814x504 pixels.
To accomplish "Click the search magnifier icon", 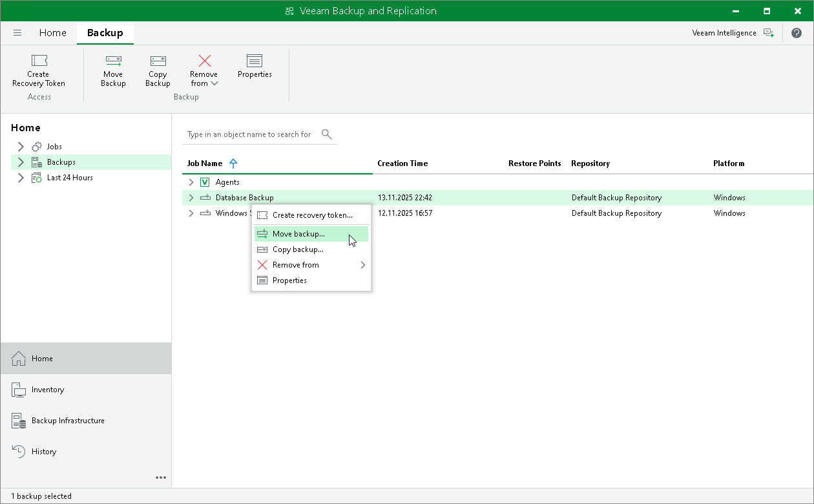I will point(327,134).
